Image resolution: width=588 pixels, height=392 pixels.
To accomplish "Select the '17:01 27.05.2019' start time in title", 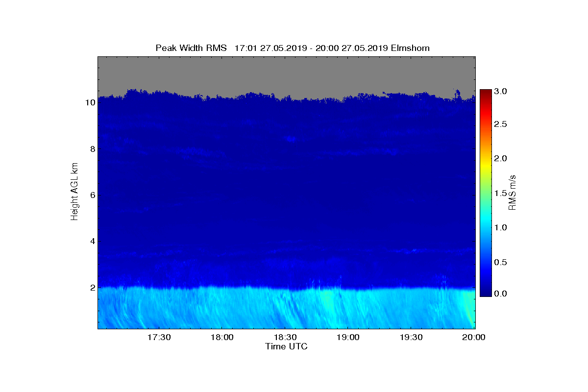I will 271,48.
